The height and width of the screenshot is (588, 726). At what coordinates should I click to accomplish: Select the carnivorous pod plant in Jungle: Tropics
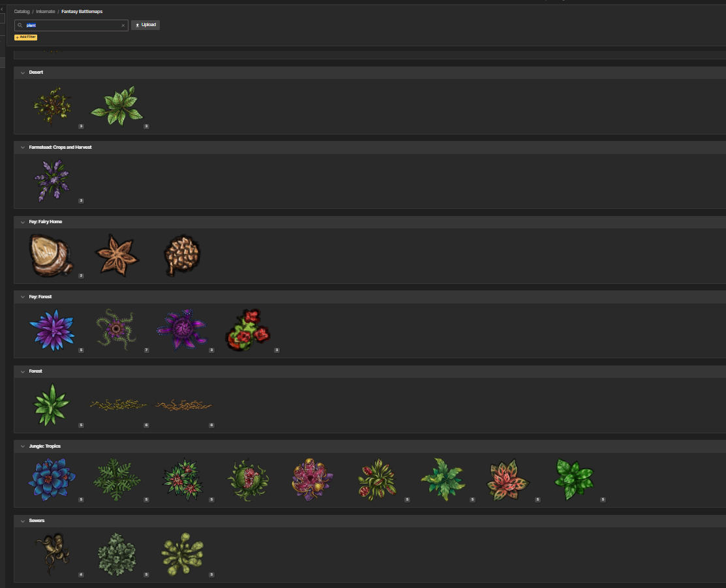coord(248,480)
